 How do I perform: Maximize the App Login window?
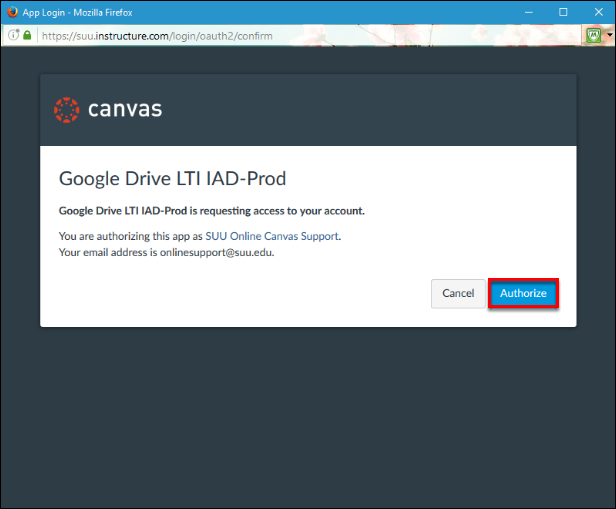(563, 12)
